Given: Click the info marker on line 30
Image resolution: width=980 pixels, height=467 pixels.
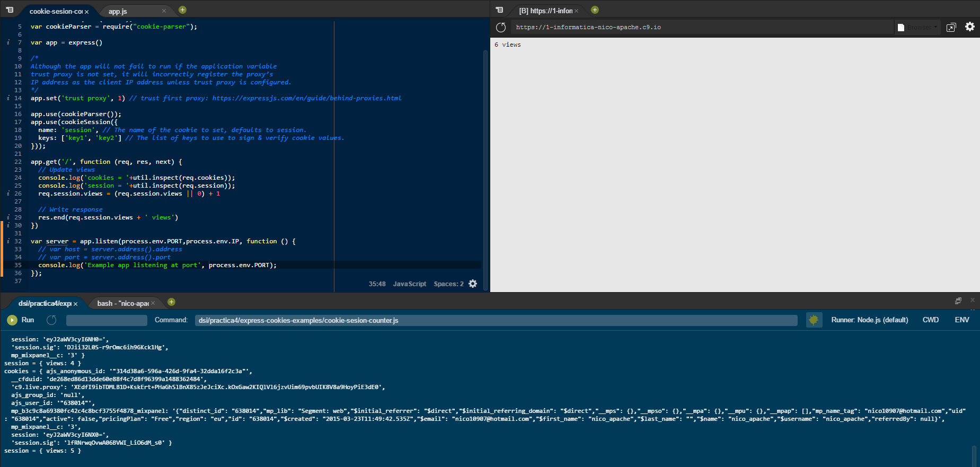Looking at the screenshot, I should coord(8,225).
